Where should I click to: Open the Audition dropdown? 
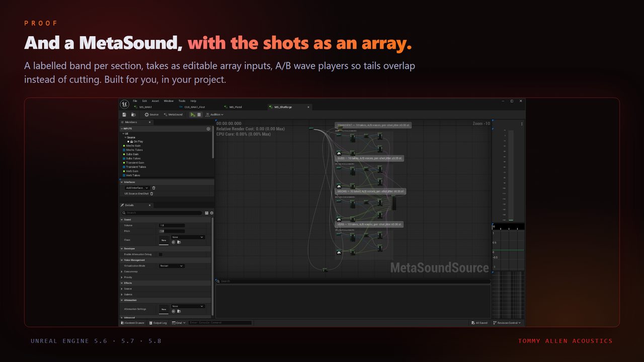click(214, 115)
